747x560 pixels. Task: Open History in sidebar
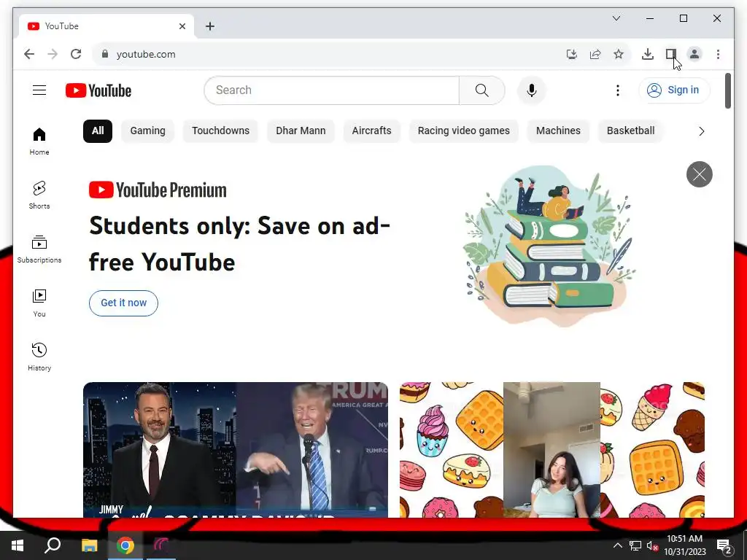pyautogui.click(x=39, y=357)
